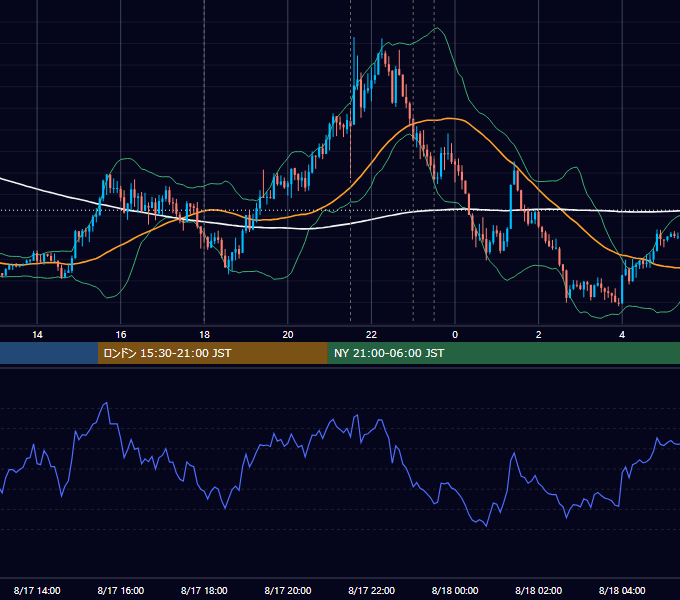Click the 8/18 04:00 date label
This screenshot has height=600, width=680.
coord(622,590)
